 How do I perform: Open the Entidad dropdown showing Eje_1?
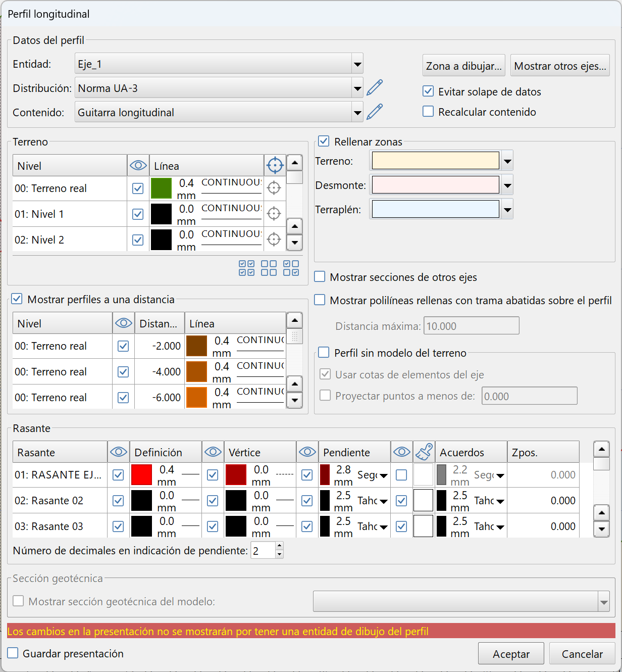pyautogui.click(x=357, y=64)
